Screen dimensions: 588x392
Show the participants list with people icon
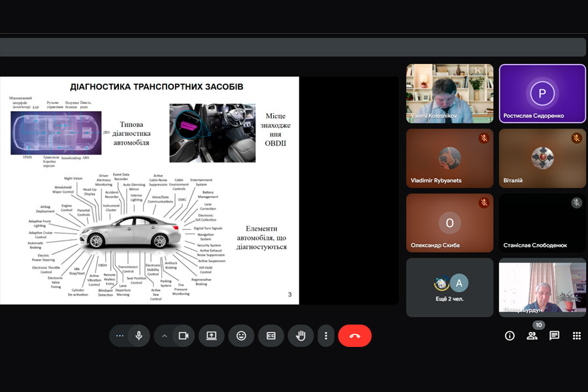532,336
